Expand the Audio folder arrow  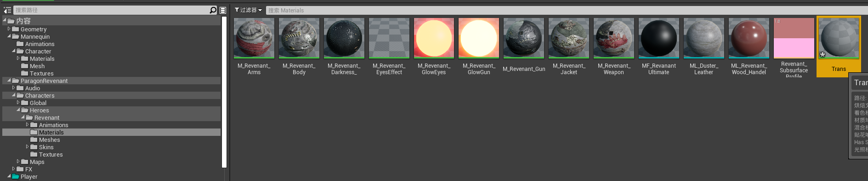pos(13,88)
